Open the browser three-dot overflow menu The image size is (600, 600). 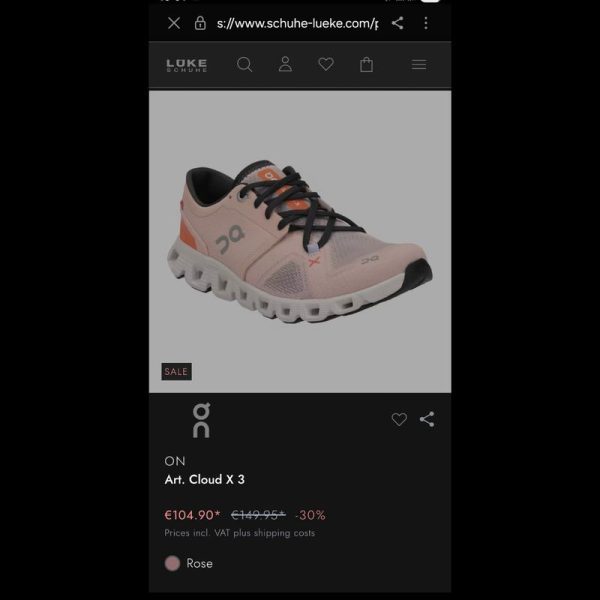click(x=426, y=23)
